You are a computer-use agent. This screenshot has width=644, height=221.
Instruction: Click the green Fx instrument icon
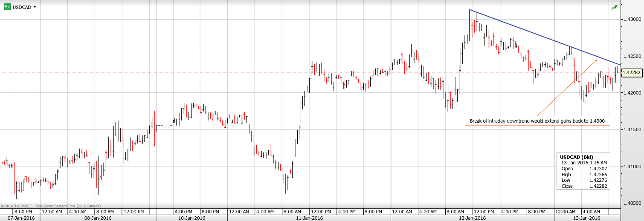(x=7, y=7)
